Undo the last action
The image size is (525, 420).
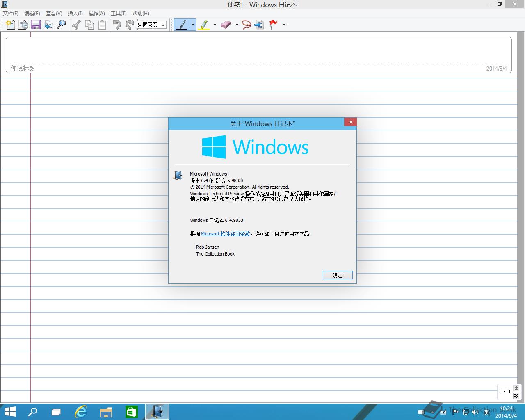(117, 25)
